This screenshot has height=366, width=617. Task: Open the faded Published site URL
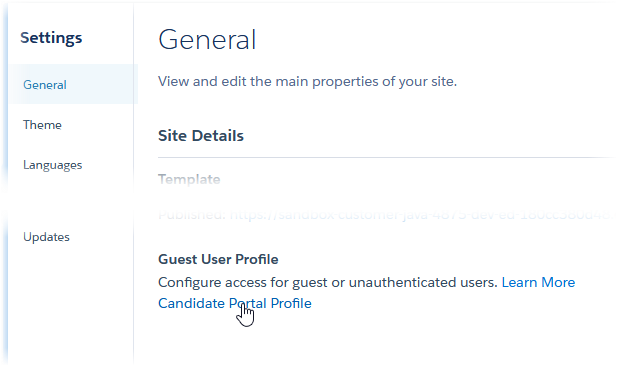pos(421,215)
